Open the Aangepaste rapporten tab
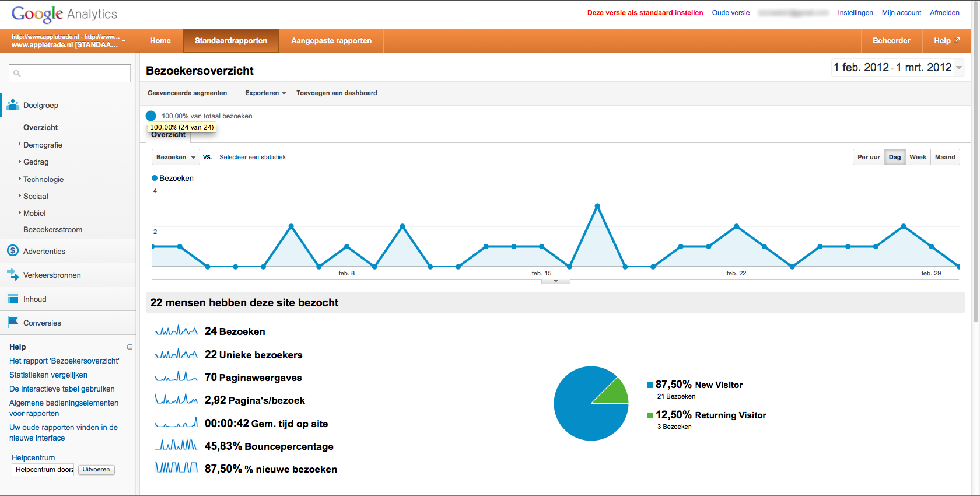The width and height of the screenshot is (980, 496). 331,41
